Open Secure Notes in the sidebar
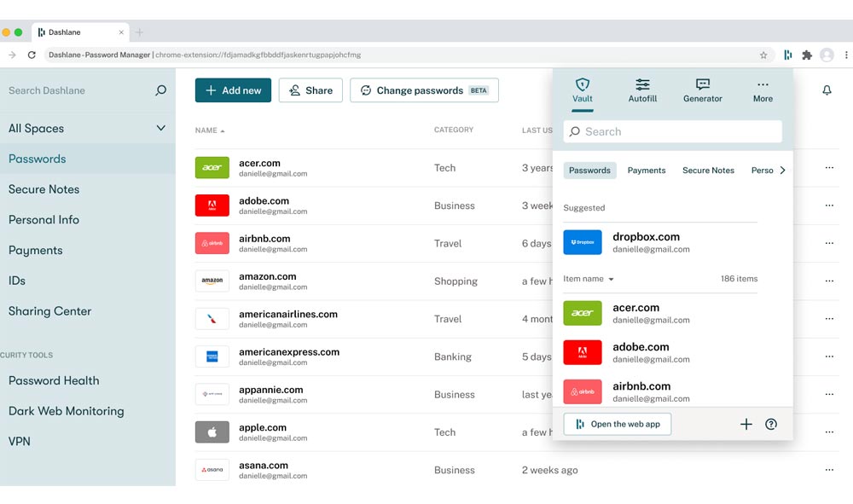 coord(88,189)
